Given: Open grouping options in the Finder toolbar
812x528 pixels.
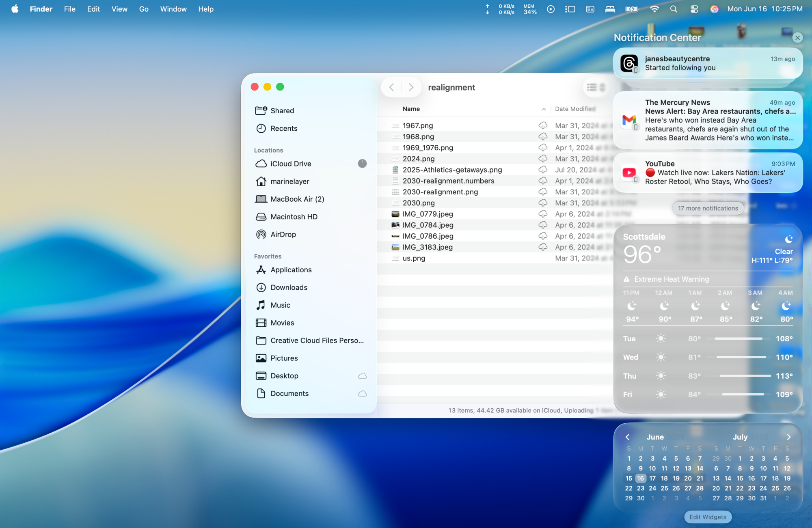Looking at the screenshot, I should point(603,87).
